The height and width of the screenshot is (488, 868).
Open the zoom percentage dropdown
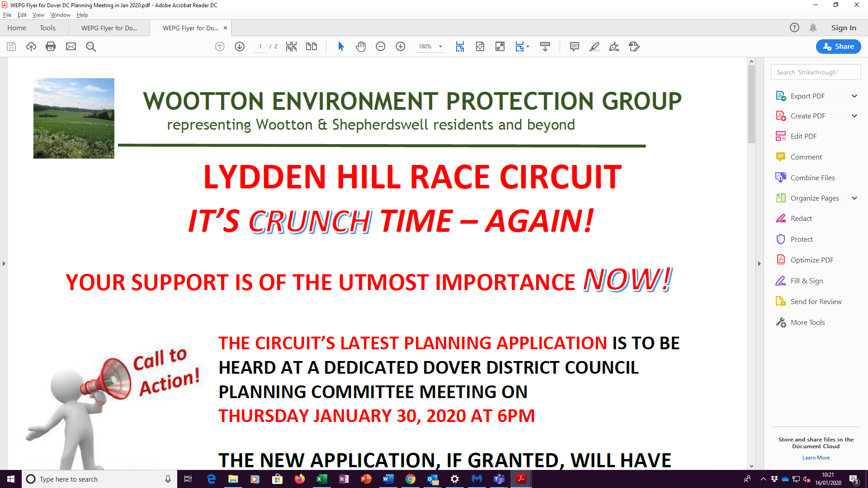[x=441, y=47]
